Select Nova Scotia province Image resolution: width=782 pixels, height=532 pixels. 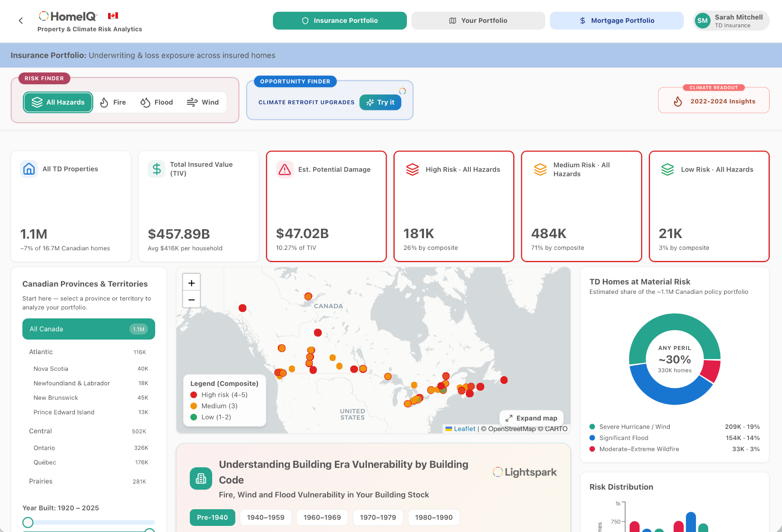click(x=89, y=369)
